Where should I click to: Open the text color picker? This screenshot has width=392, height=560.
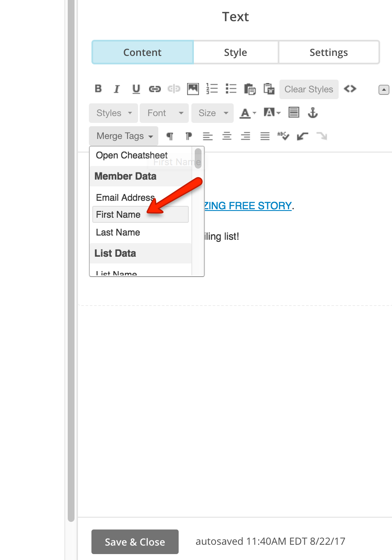pos(248,113)
